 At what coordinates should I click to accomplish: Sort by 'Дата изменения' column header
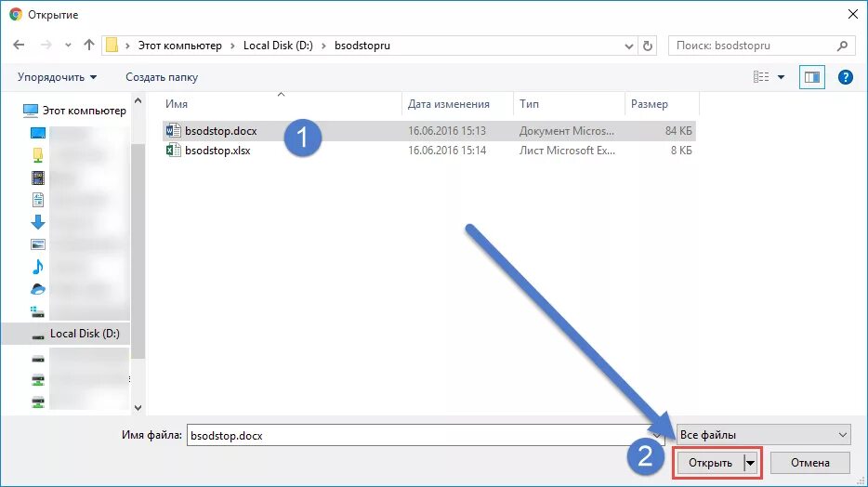click(458, 103)
